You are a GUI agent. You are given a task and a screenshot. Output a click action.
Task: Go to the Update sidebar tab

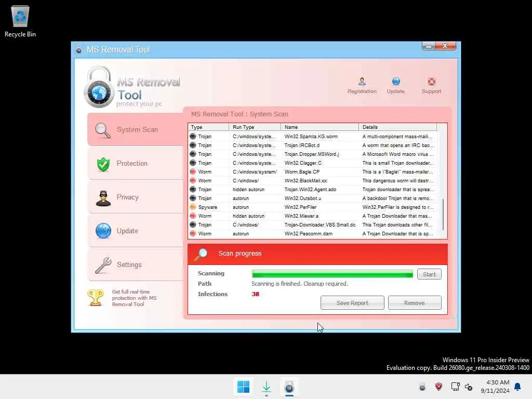(x=136, y=231)
